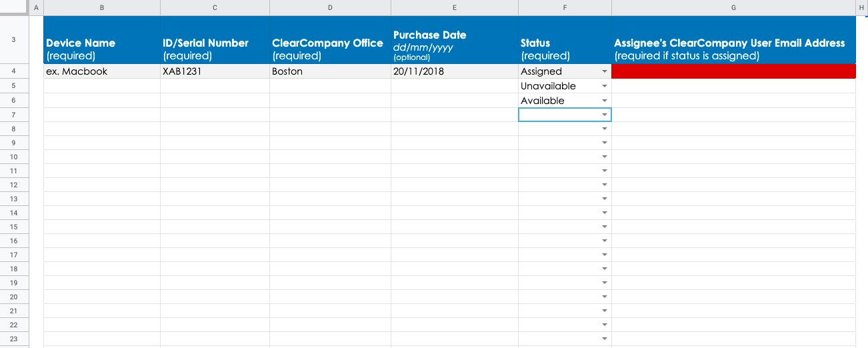Expand the Status dropdown in row 8

(605, 129)
